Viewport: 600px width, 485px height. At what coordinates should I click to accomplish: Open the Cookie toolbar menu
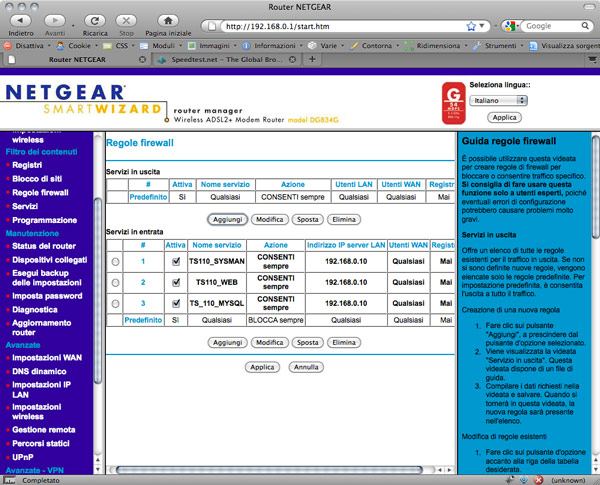[77, 46]
